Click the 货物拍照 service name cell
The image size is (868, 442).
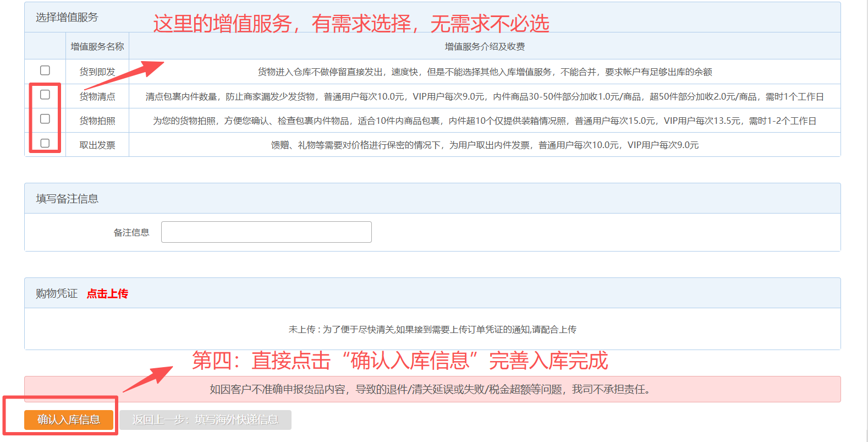click(97, 121)
